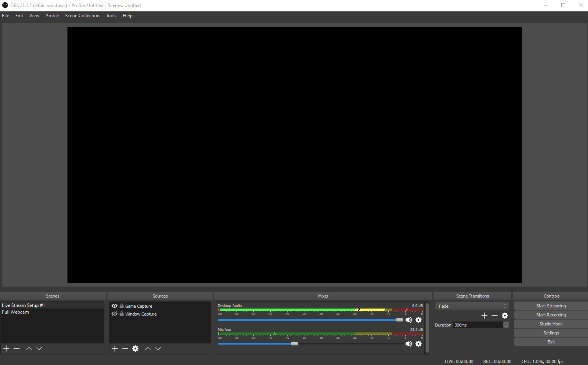The width and height of the screenshot is (588, 365).
Task: Click the Sources panel header
Action: click(x=160, y=296)
